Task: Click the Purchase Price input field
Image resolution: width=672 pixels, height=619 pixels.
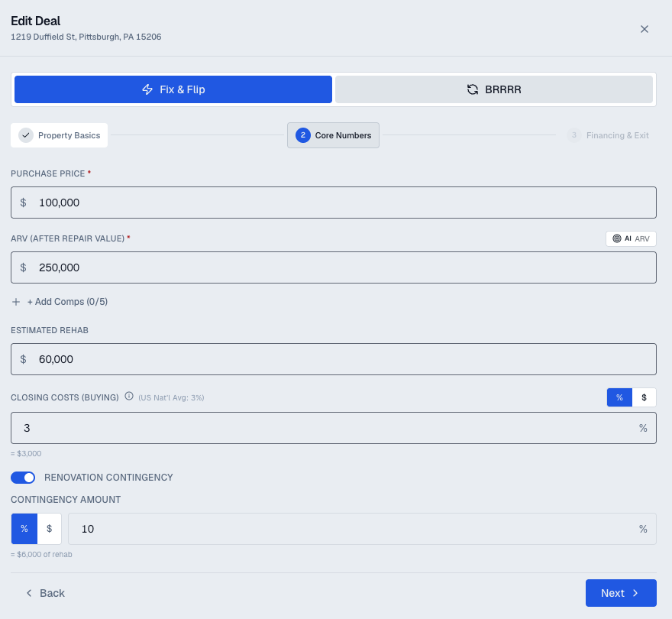Action: coord(334,203)
